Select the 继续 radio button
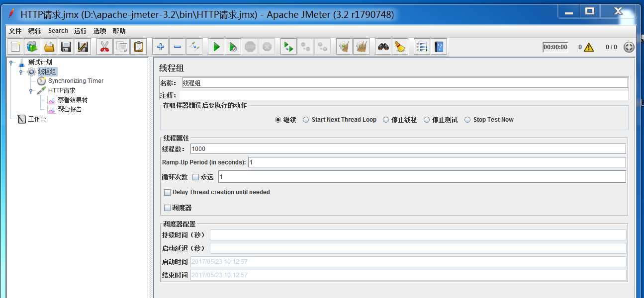The image size is (644, 298). [278, 120]
